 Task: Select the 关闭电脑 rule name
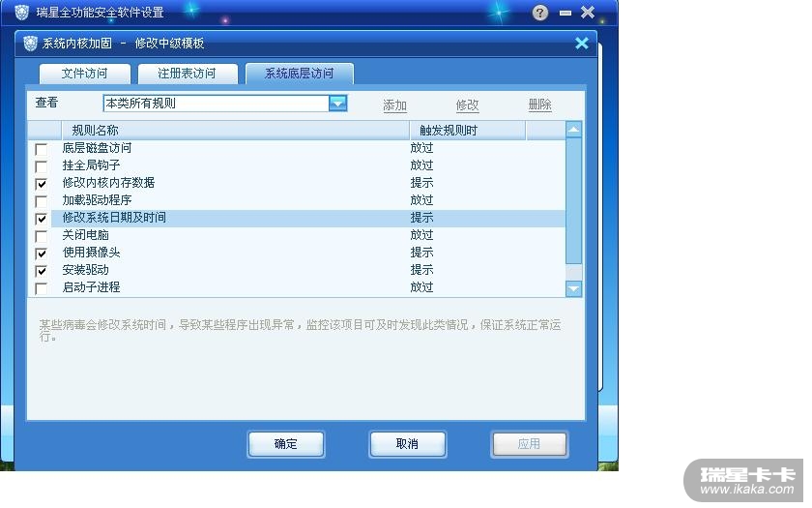(x=85, y=235)
